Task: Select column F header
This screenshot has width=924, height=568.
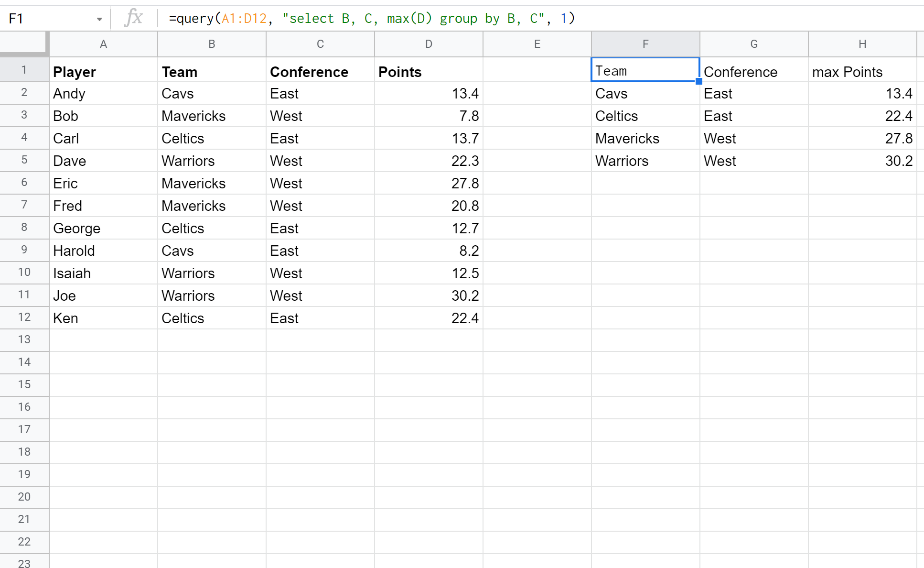Action: 645,44
